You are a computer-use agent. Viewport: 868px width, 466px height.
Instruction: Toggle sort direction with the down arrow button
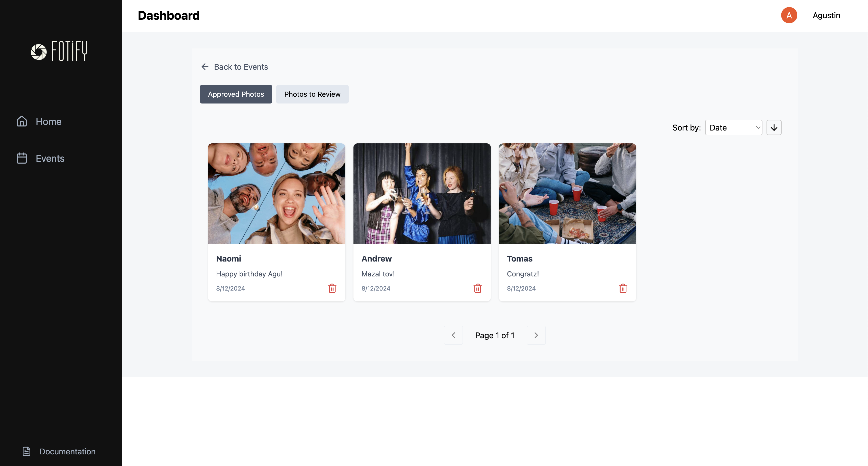pos(774,127)
